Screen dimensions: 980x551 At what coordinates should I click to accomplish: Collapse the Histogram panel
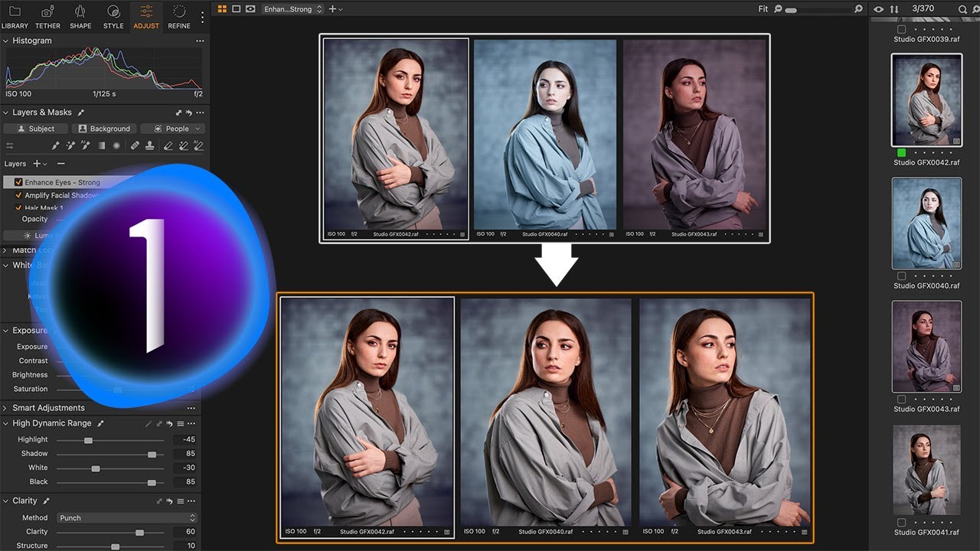click(x=6, y=41)
